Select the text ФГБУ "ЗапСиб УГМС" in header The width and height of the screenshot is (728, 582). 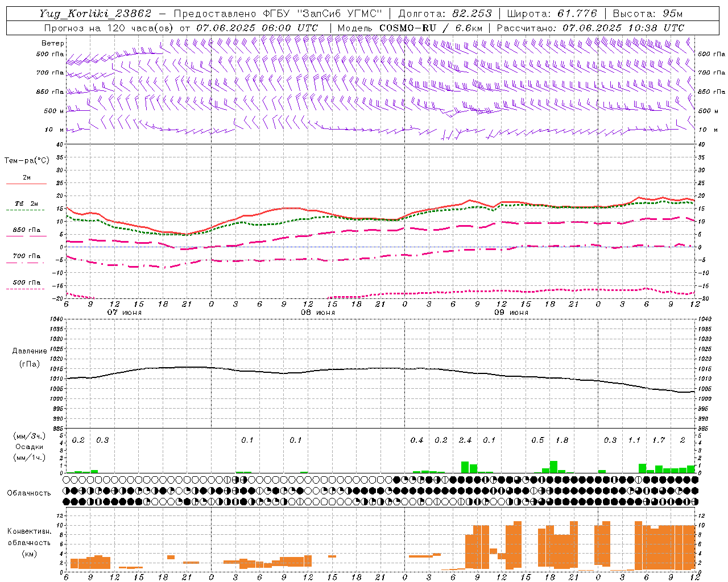pos(322,14)
